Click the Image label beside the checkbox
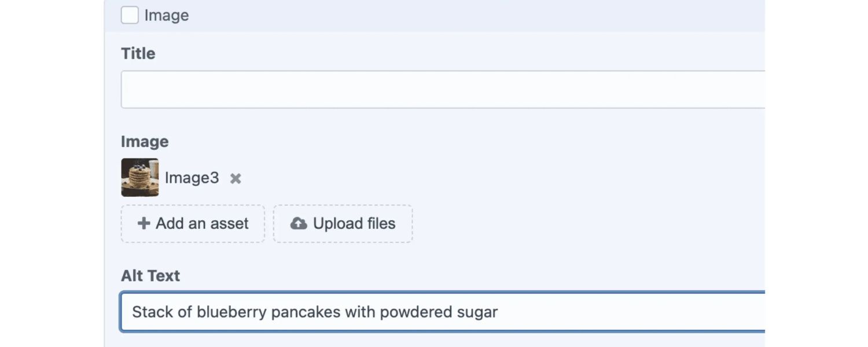This screenshot has width=868, height=347. (x=167, y=16)
